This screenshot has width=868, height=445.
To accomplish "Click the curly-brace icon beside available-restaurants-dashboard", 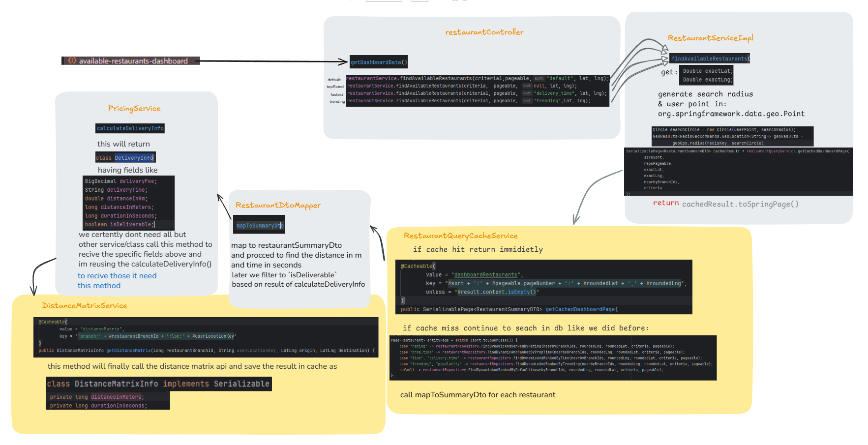I will pyautogui.click(x=72, y=60).
